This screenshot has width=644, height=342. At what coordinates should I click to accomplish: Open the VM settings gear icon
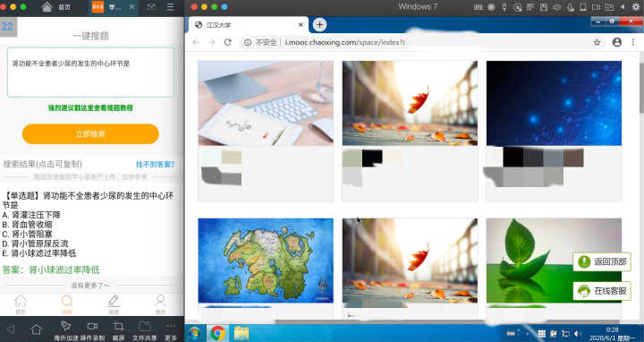tap(636, 6)
